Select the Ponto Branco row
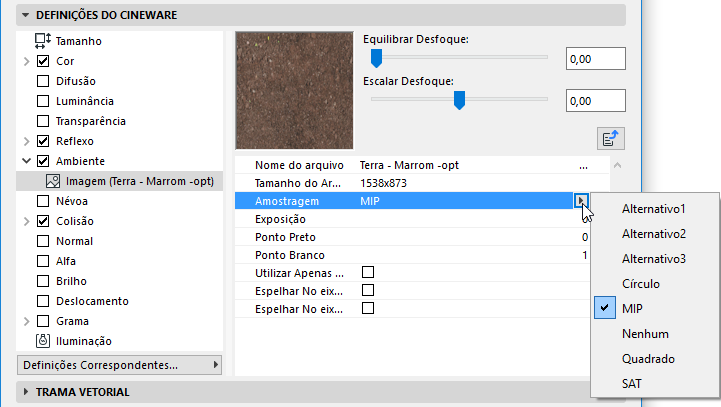This screenshot has width=721, height=407. tap(412, 255)
